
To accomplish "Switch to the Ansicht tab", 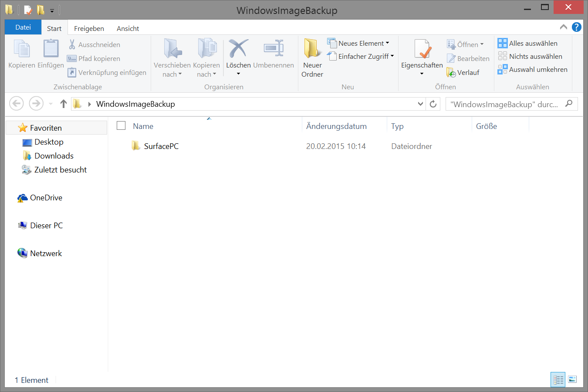I will [128, 28].
